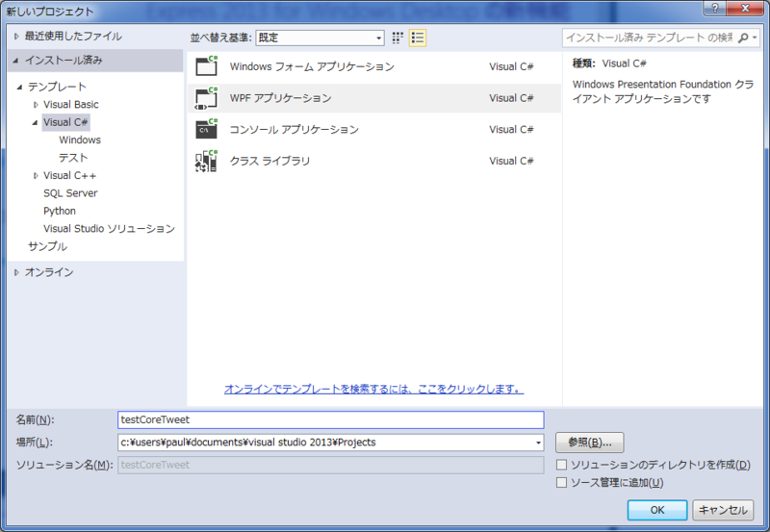Select テスト under Visual C#
Screen dimensions: 770x532
point(73,158)
